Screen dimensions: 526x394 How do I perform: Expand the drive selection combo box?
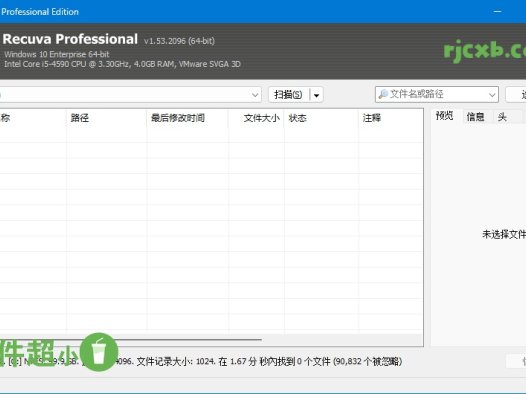(x=255, y=95)
